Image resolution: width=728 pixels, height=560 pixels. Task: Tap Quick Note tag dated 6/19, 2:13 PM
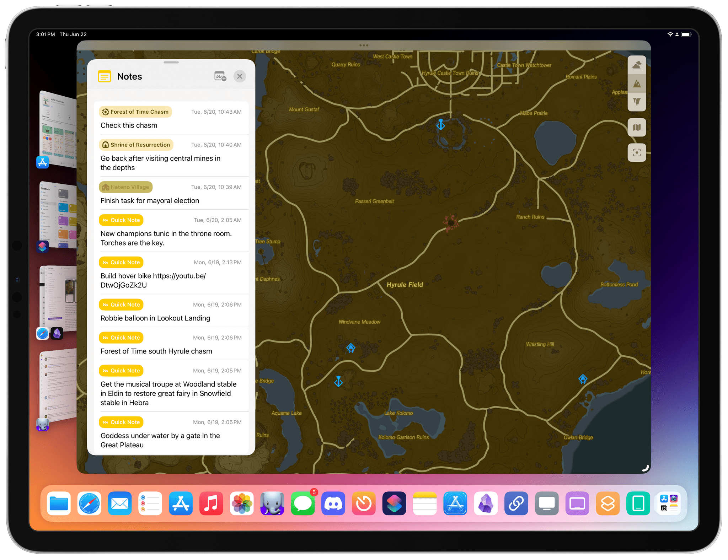121,263
